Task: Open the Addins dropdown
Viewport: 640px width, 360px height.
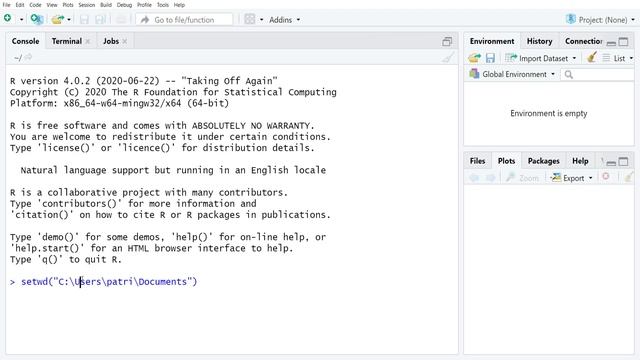Action: (x=284, y=20)
